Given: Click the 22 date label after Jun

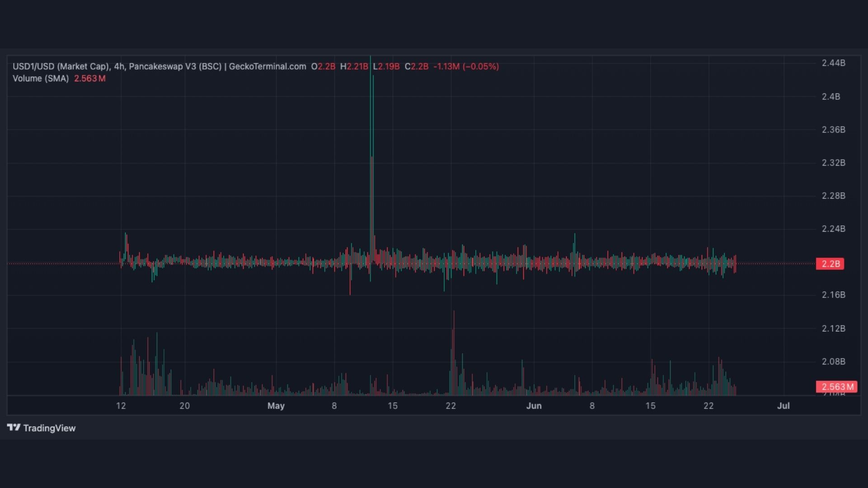Looking at the screenshot, I should (x=708, y=406).
